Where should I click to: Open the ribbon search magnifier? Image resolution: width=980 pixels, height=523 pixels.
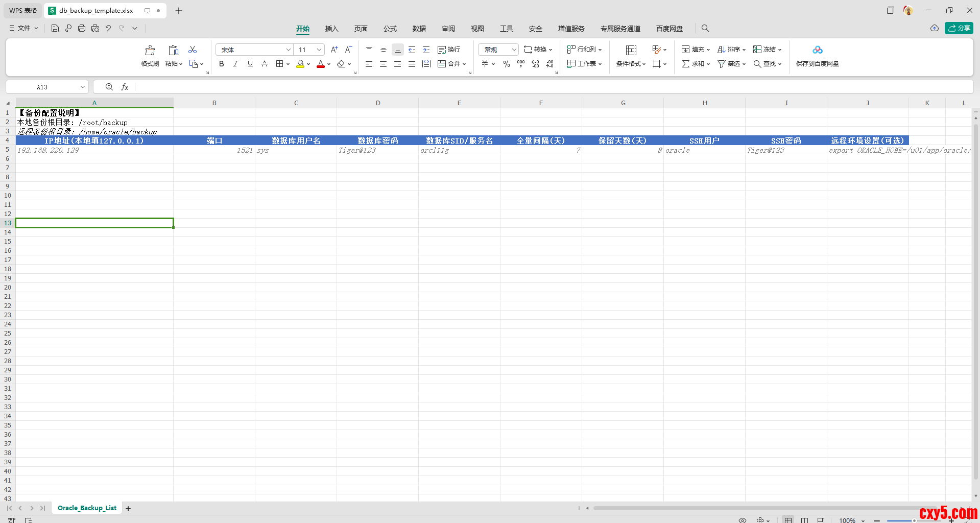point(705,28)
